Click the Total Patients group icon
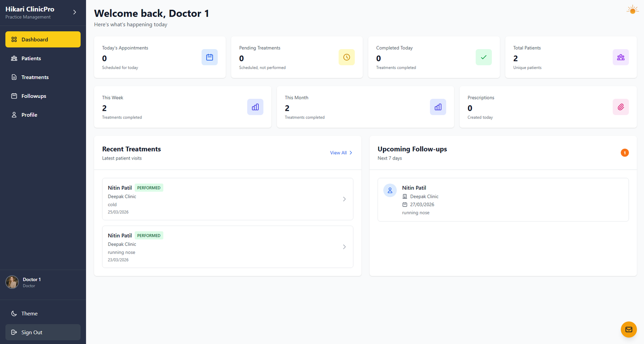 pos(620,57)
